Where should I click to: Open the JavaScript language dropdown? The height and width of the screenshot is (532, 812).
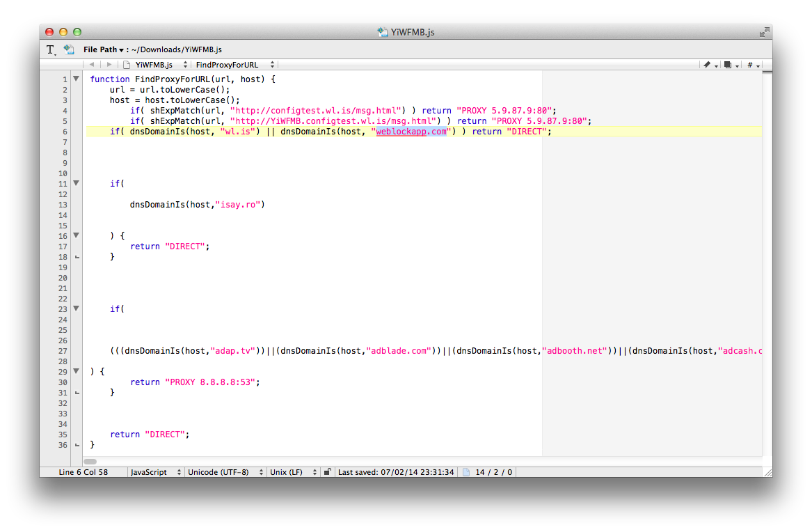(x=156, y=472)
